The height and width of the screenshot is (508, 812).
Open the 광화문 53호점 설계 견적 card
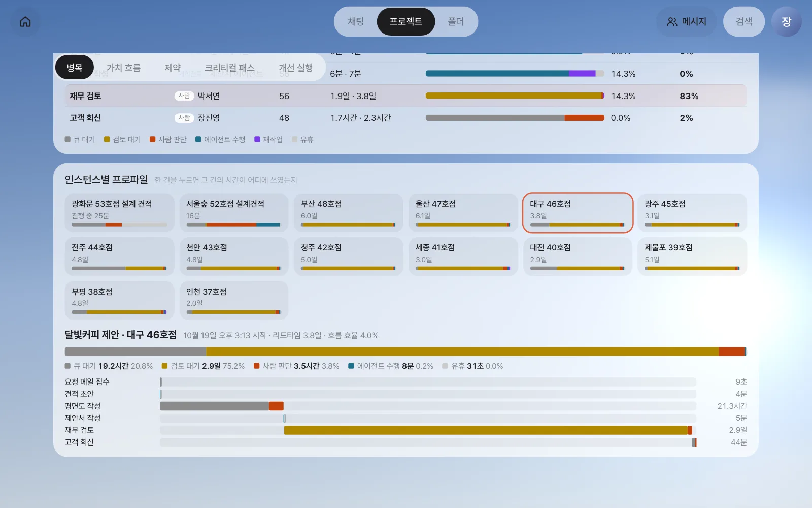tap(119, 213)
